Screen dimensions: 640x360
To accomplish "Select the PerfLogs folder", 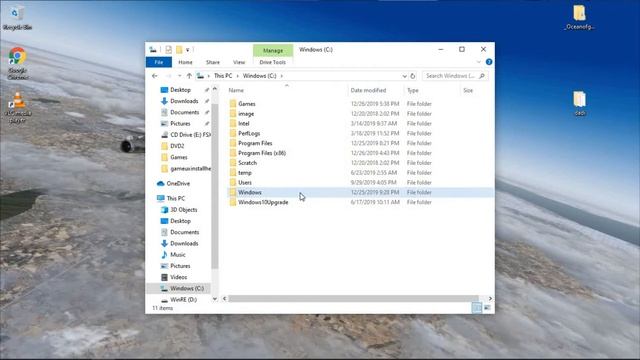I will pos(249,133).
